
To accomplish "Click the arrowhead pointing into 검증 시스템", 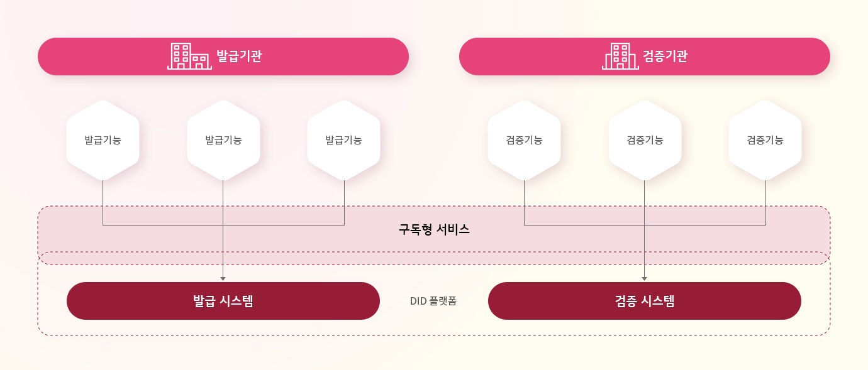I will [x=645, y=278].
